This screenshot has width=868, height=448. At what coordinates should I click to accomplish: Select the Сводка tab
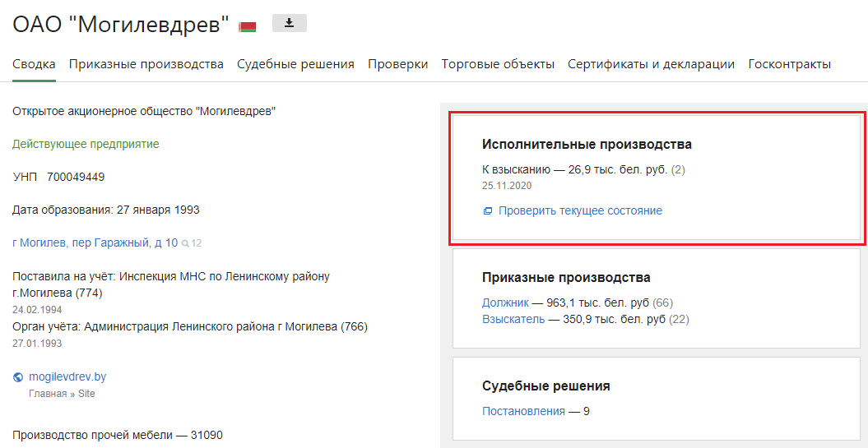(34, 64)
